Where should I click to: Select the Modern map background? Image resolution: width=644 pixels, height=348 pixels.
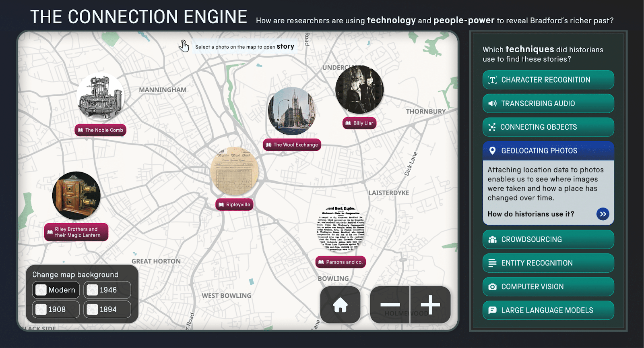click(x=56, y=290)
